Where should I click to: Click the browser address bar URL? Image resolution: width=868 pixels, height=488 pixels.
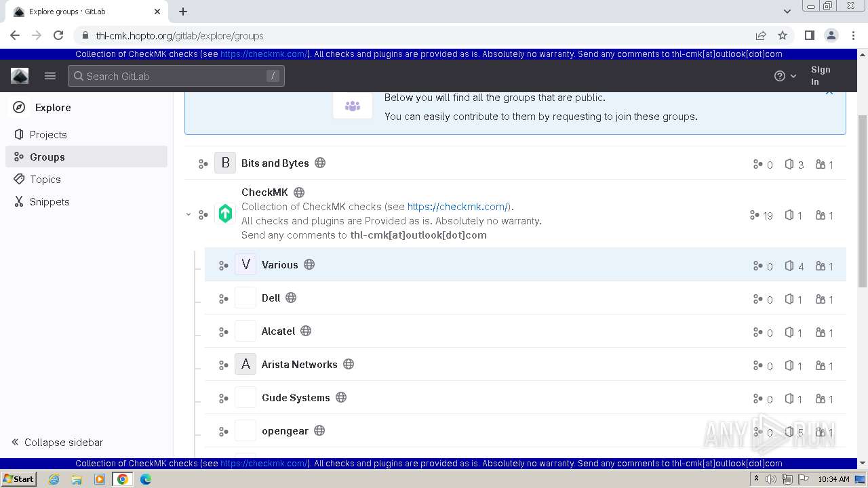tap(180, 36)
